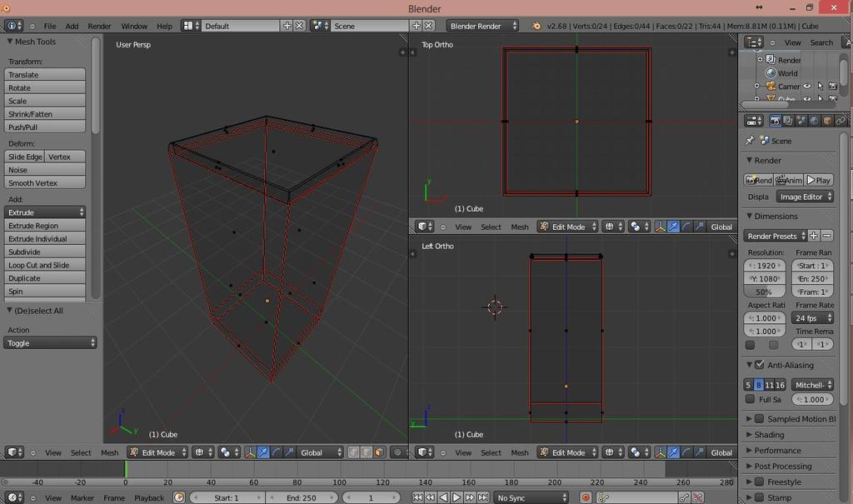Enable vertex select mode in User Persp header
The width and height of the screenshot is (853, 504).
pos(353,452)
